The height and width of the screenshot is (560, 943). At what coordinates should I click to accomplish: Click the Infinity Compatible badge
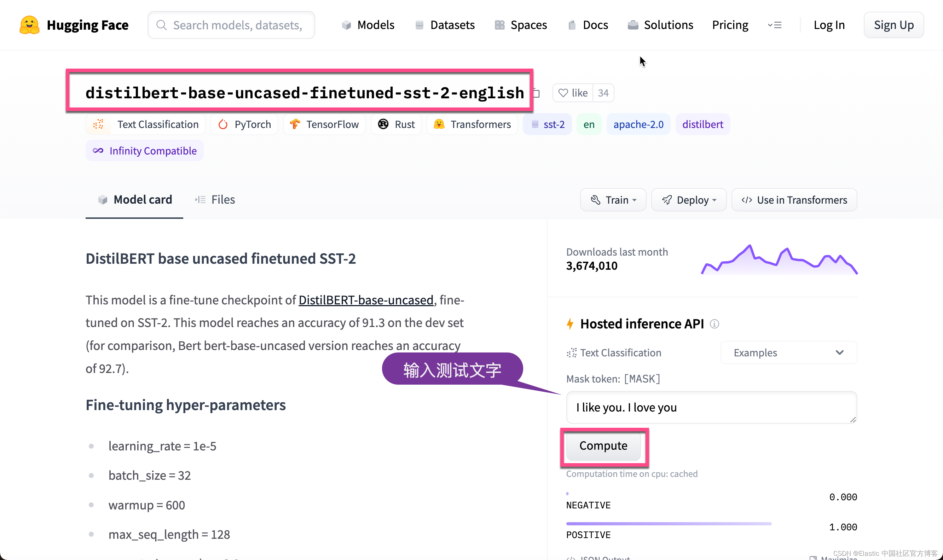pyautogui.click(x=145, y=151)
